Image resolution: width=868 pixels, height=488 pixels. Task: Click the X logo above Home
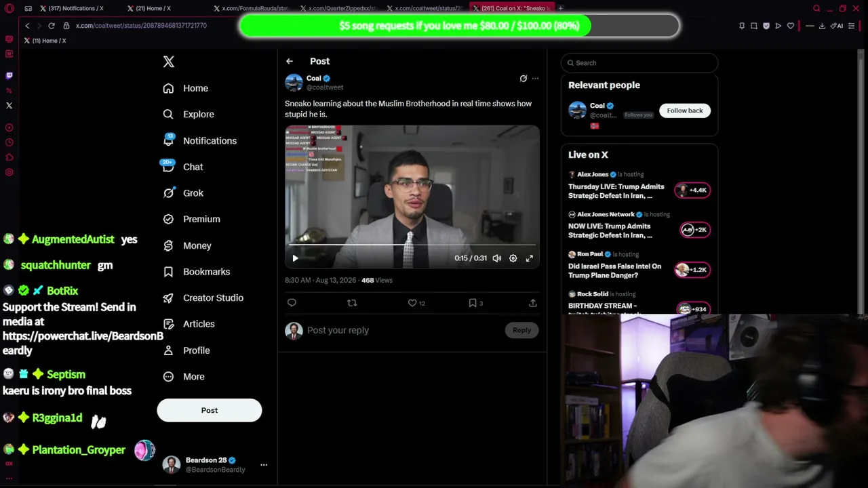[169, 62]
